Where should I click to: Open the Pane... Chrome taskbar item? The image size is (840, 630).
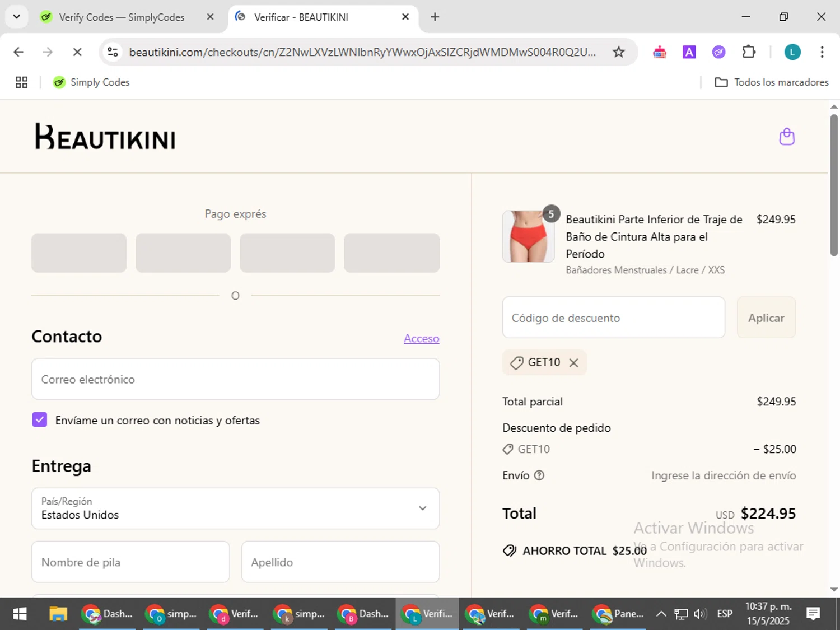pyautogui.click(x=618, y=614)
